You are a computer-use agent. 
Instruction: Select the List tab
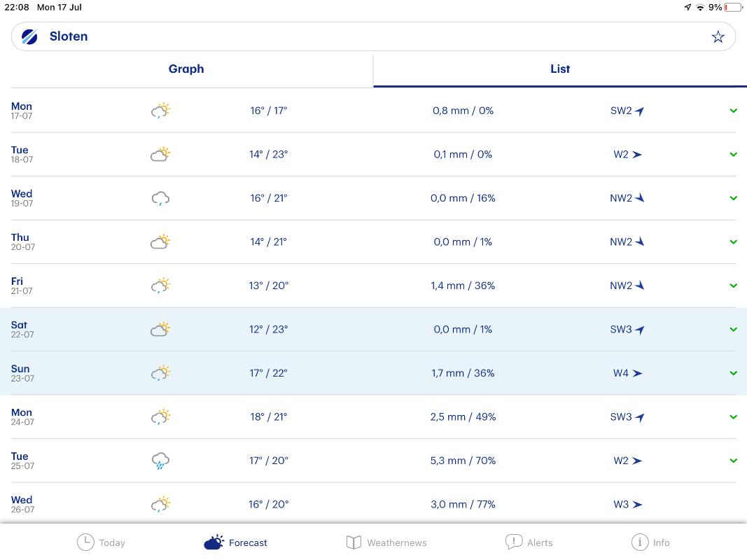560,69
